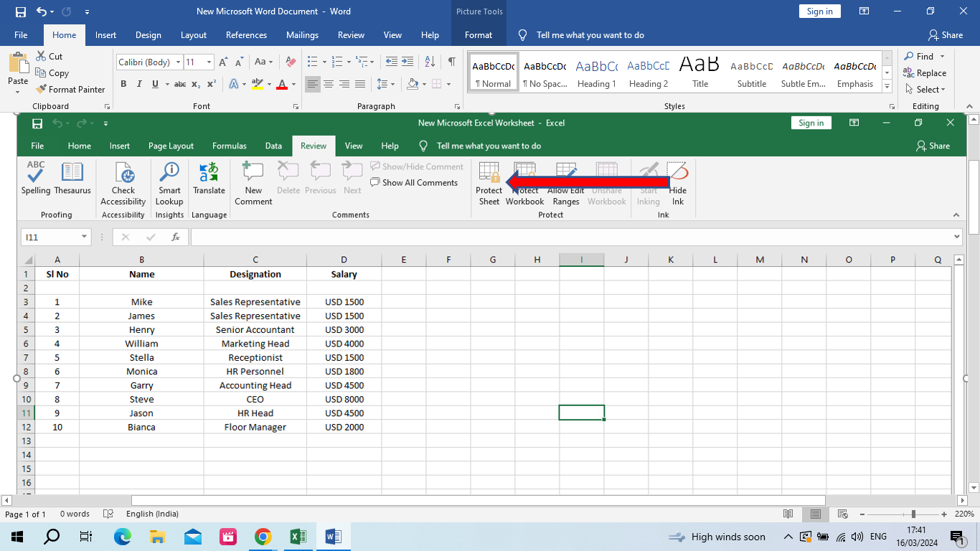The width and height of the screenshot is (980, 551).
Task: Justify the paragraph text
Action: 360,84
